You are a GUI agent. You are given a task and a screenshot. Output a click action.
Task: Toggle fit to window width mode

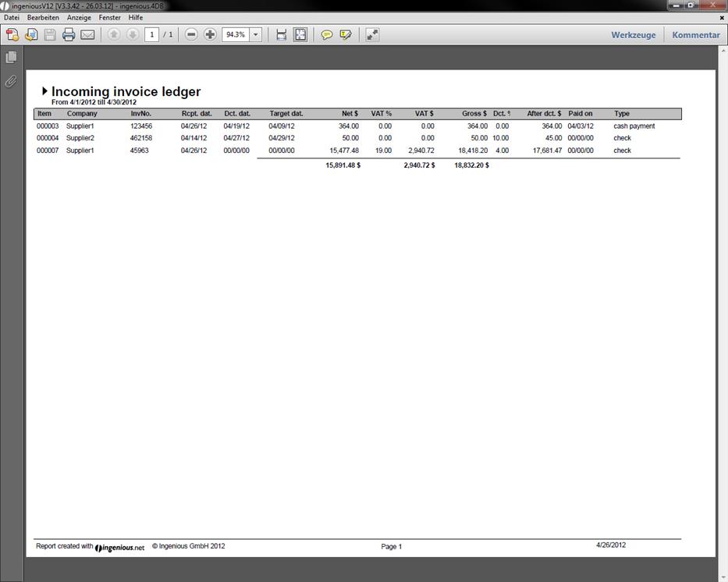point(281,34)
